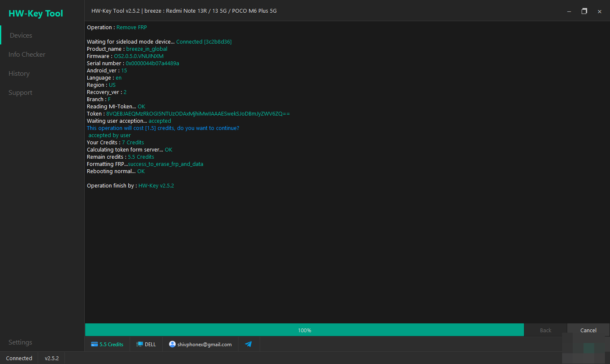Click the user account avatar icon
Viewport: 610px width, 364px height.
coord(172,344)
